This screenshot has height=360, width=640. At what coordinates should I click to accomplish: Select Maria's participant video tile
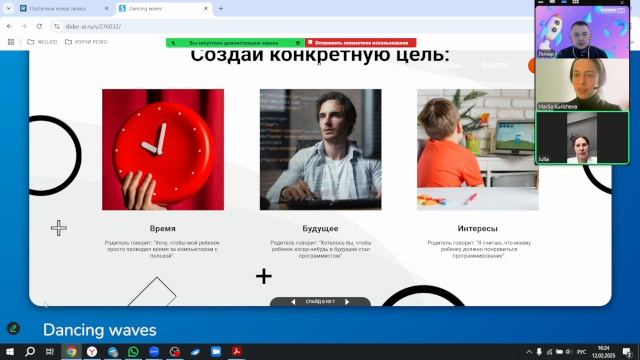coord(582,84)
